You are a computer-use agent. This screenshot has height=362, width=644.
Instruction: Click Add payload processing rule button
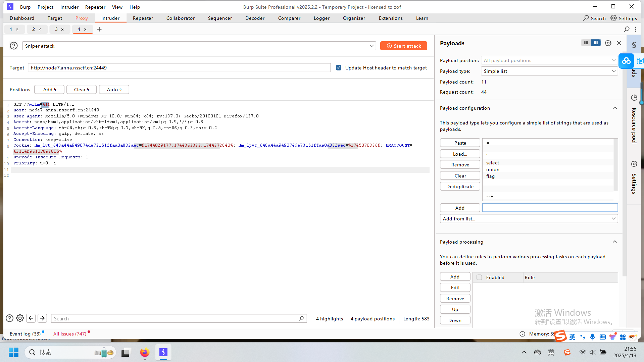(x=455, y=277)
